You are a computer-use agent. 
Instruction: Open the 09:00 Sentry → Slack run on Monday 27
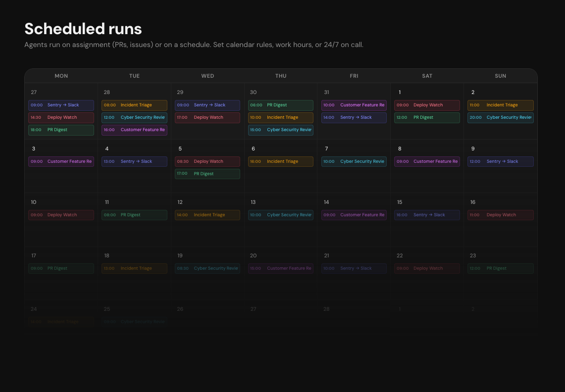tap(61, 105)
